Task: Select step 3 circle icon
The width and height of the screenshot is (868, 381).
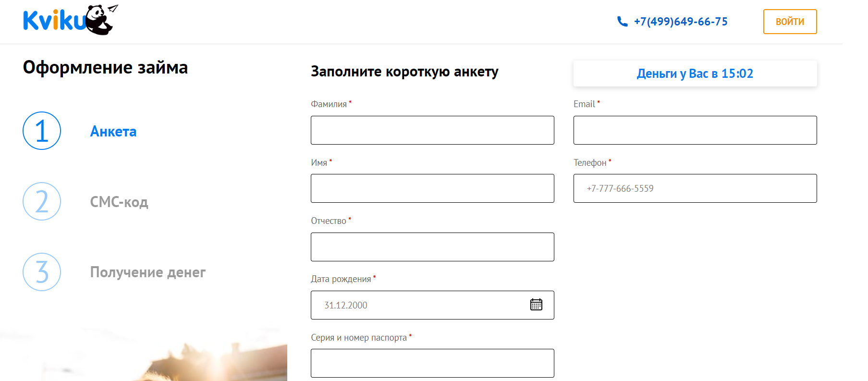Action: pos(42,272)
